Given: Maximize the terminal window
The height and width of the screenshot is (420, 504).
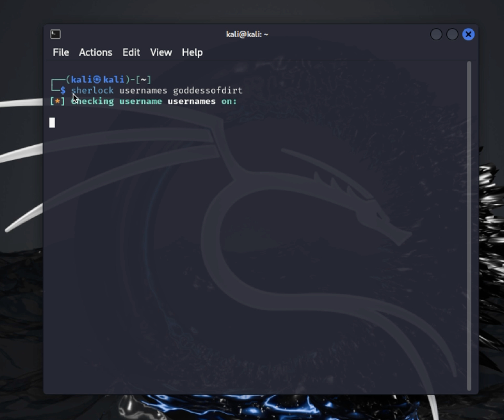Looking at the screenshot, I should 452,34.
